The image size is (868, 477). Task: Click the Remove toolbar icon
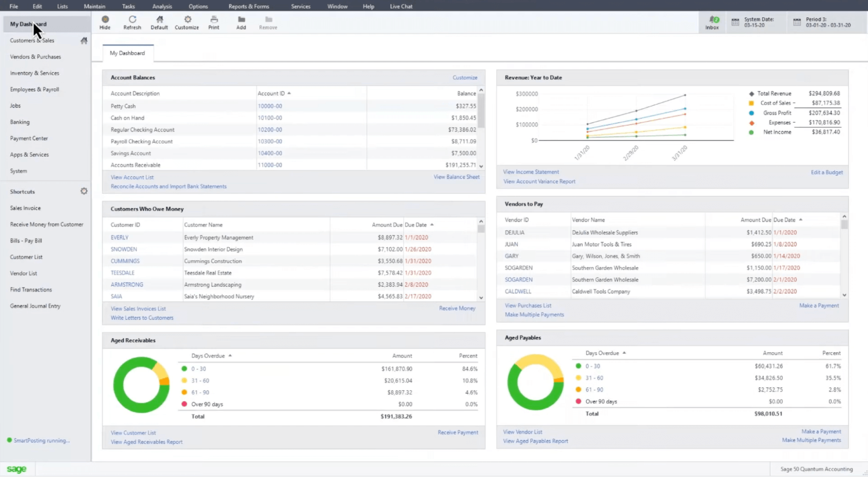(269, 20)
